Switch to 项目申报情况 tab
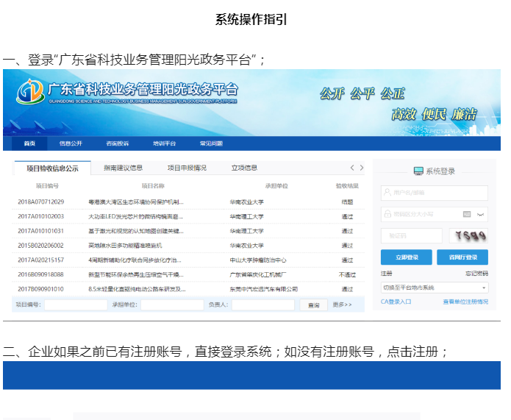Image resolution: width=511 pixels, height=420 pixels. [x=187, y=168]
